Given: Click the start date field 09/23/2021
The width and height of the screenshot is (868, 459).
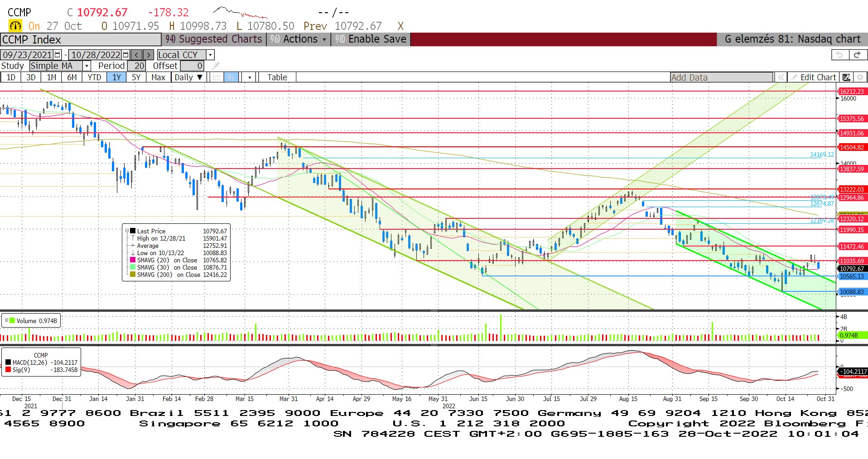Looking at the screenshot, I should (27, 55).
